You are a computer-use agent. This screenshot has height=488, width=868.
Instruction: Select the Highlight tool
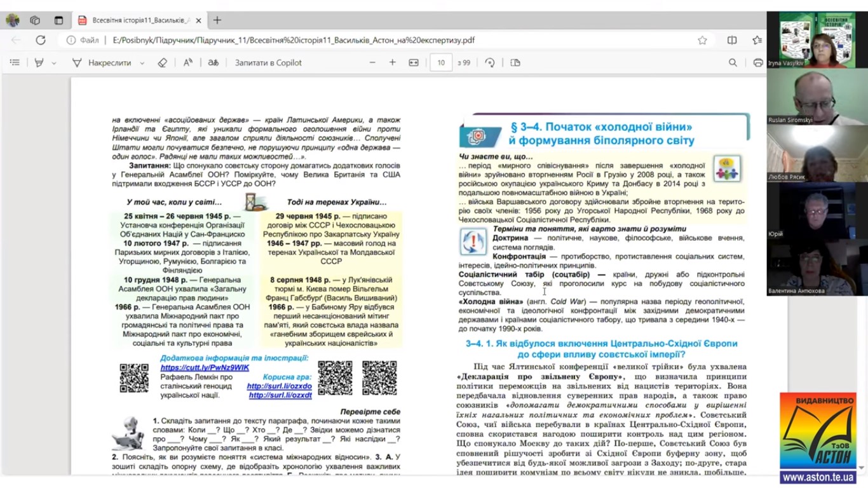(39, 63)
